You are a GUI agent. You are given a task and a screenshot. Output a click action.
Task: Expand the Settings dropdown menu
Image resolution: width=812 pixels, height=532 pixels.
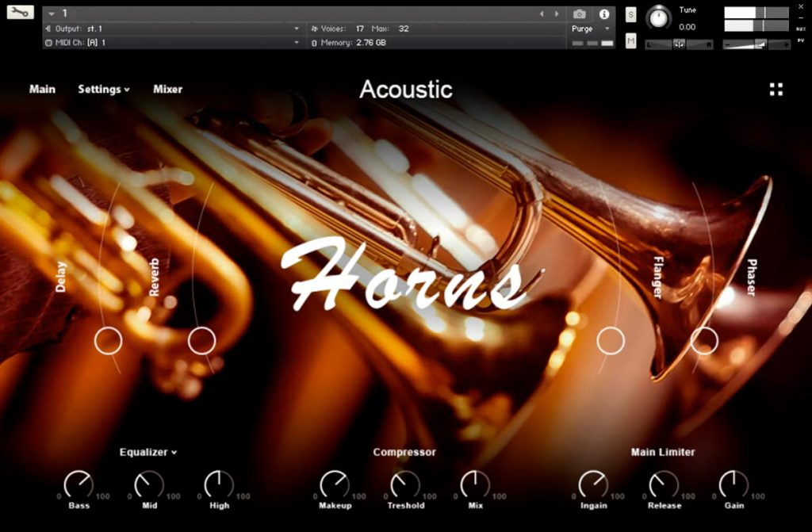pyautogui.click(x=104, y=89)
